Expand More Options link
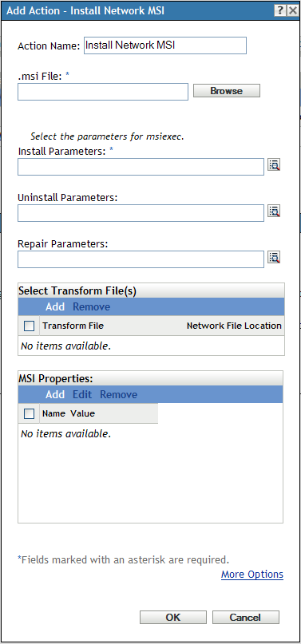The width and height of the screenshot is (301, 644). tap(252, 575)
